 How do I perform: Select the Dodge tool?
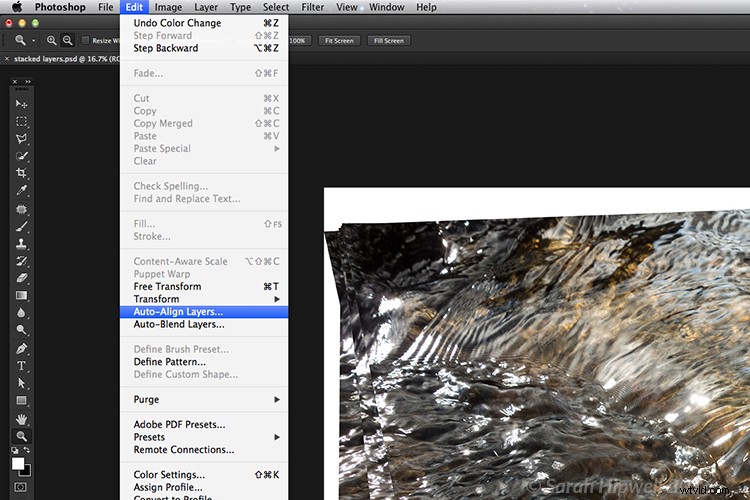pyautogui.click(x=21, y=330)
